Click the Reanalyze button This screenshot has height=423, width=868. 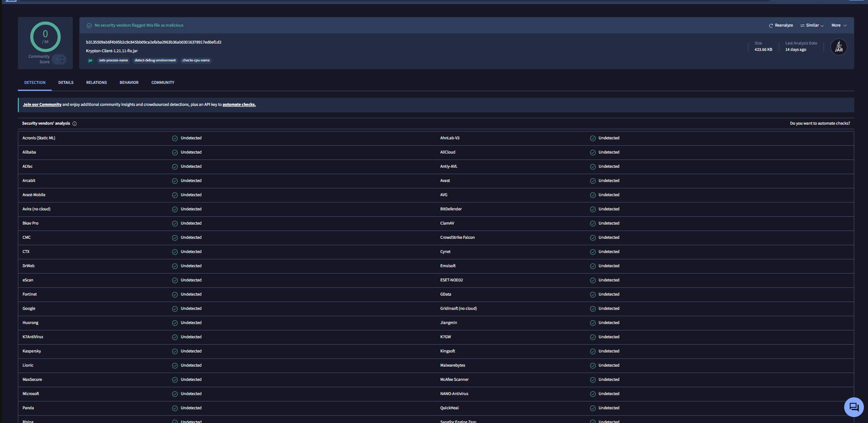tap(781, 26)
